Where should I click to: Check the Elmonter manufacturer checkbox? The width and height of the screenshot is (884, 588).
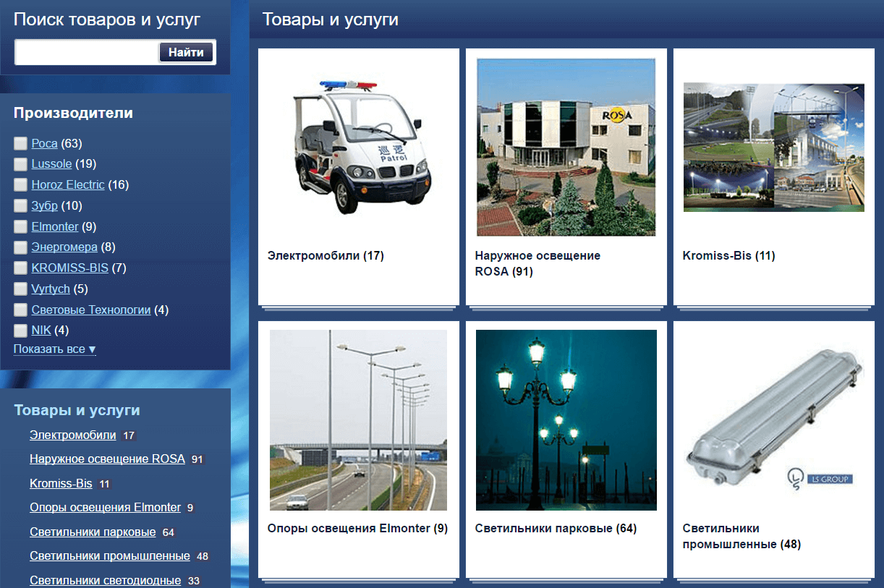(20, 226)
